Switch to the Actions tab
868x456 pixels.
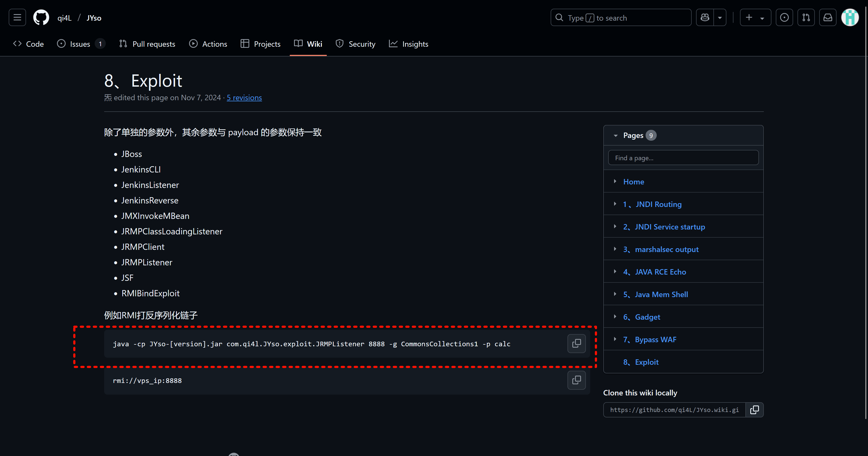coord(208,44)
